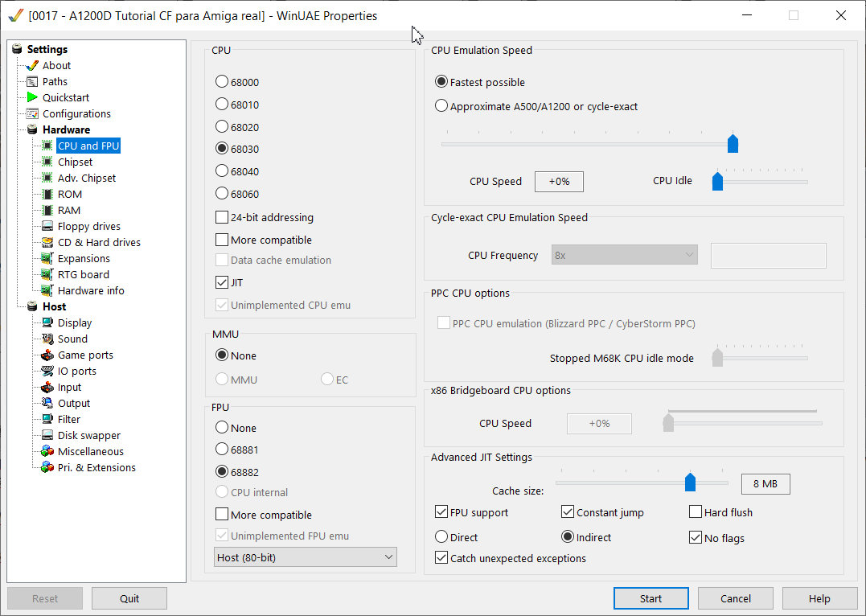
Task: Click the Chipset chip icon
Action: 47,162
